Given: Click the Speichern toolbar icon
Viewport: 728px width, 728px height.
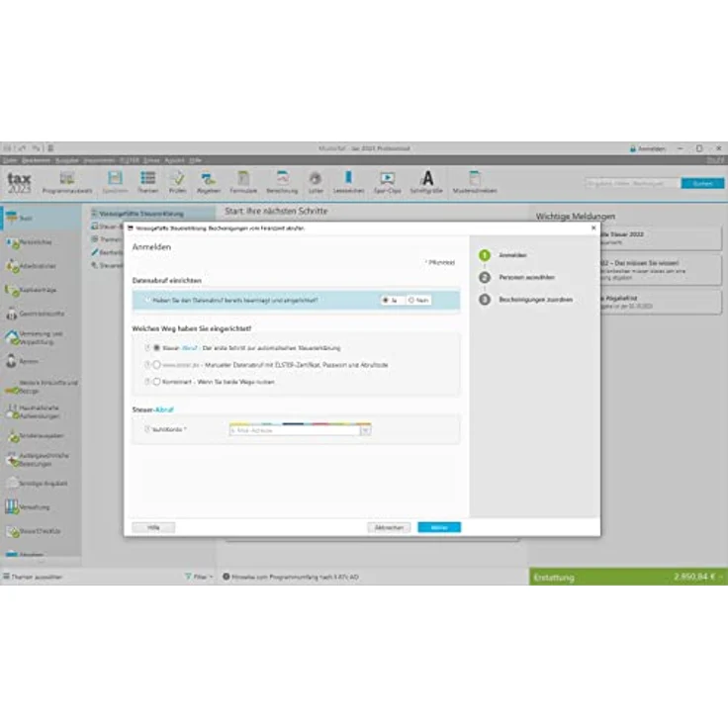Looking at the screenshot, I should pos(115,180).
